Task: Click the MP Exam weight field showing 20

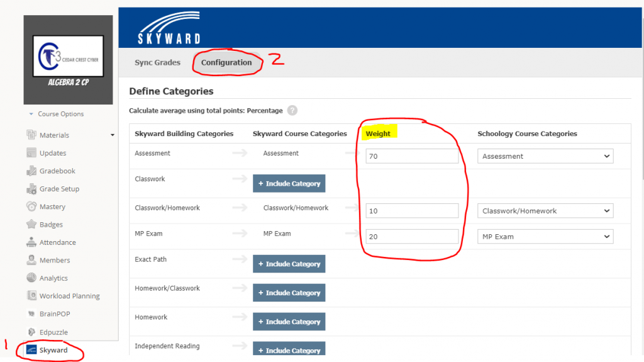Action: [x=412, y=237]
